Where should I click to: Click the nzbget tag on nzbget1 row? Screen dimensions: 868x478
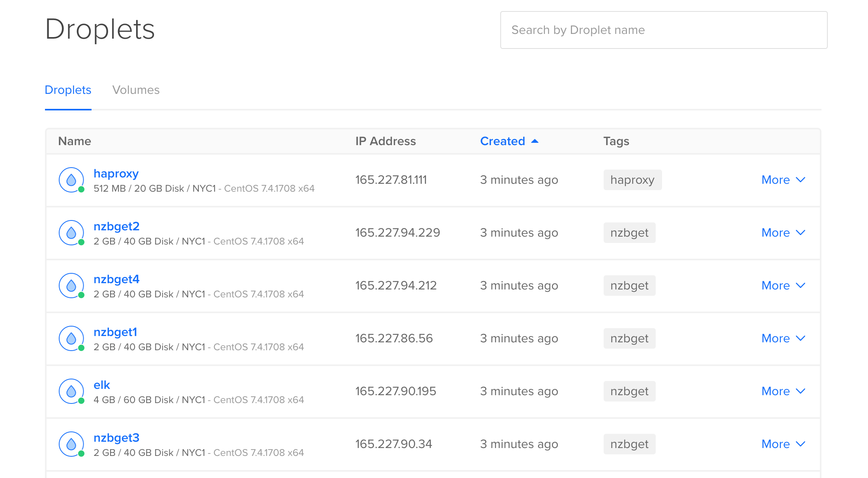[x=629, y=338]
